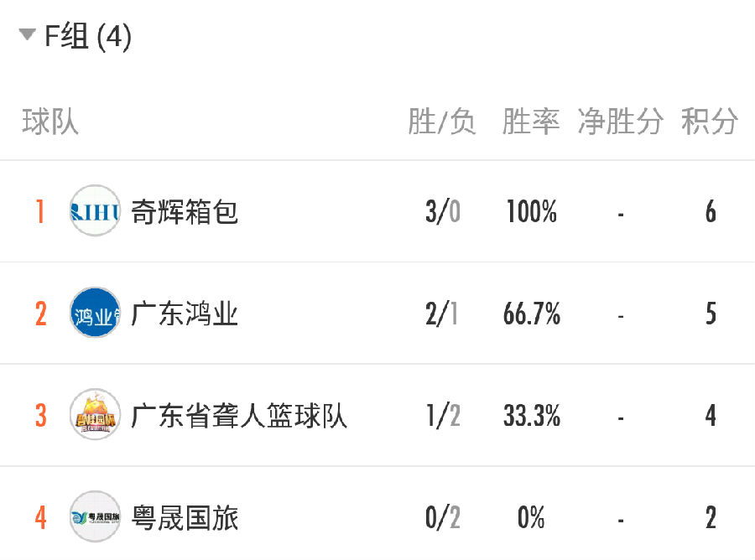
Task: Select team name 广东省聋人篮球队
Action: [239, 416]
